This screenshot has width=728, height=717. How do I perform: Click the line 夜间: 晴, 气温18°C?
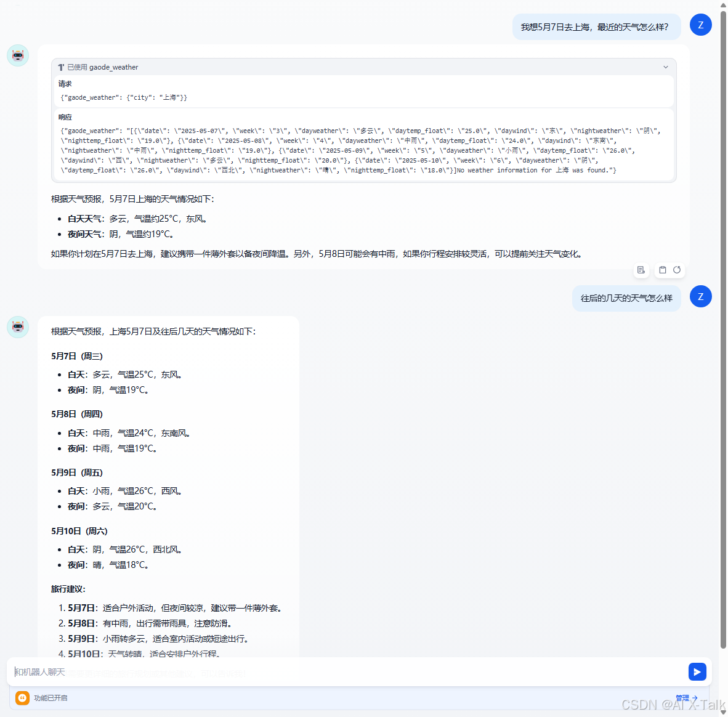click(x=108, y=565)
